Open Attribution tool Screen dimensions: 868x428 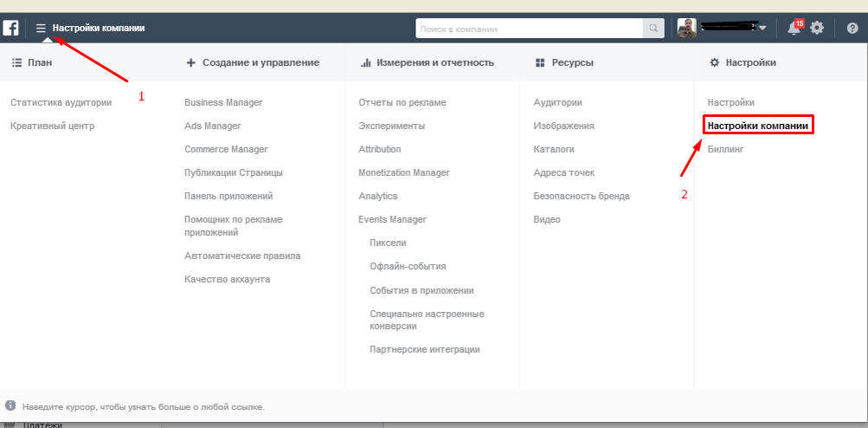tap(380, 149)
